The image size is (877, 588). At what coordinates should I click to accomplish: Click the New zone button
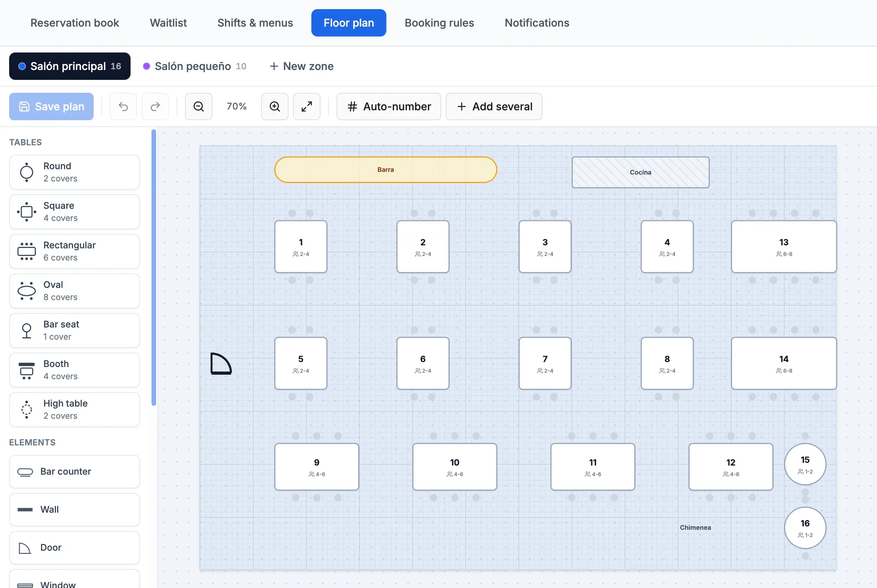coord(301,66)
